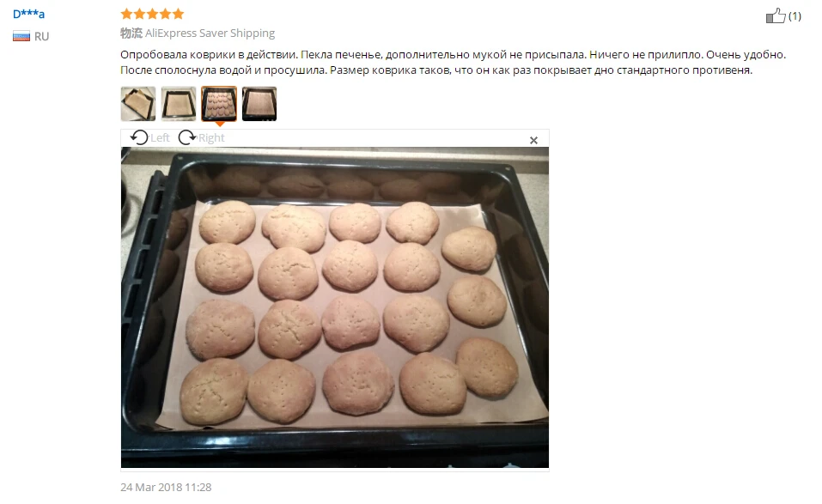The image size is (822, 504).
Task: Click the AliExpress Saver Shipping text
Action: (210, 33)
